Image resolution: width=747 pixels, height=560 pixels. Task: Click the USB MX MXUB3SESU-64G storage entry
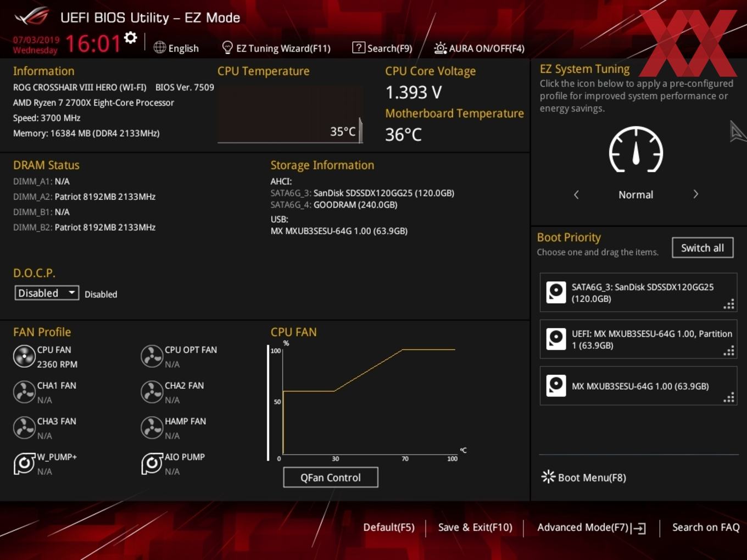339,231
